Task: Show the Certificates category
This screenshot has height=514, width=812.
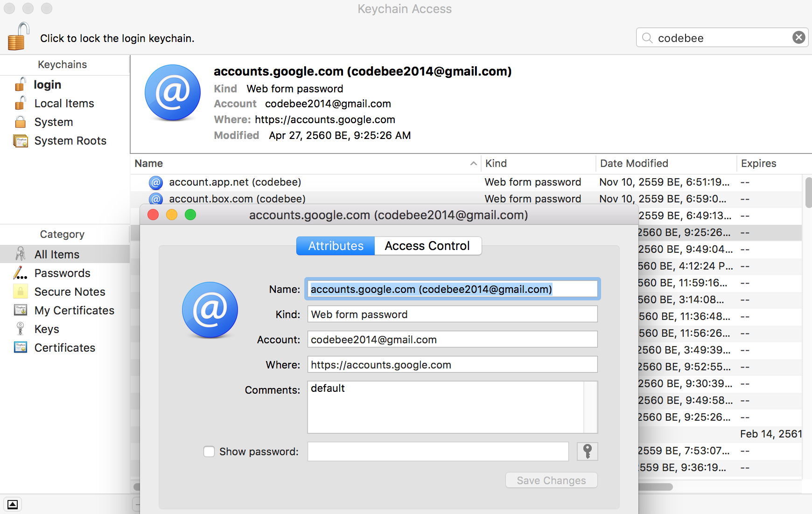Action: [65, 347]
